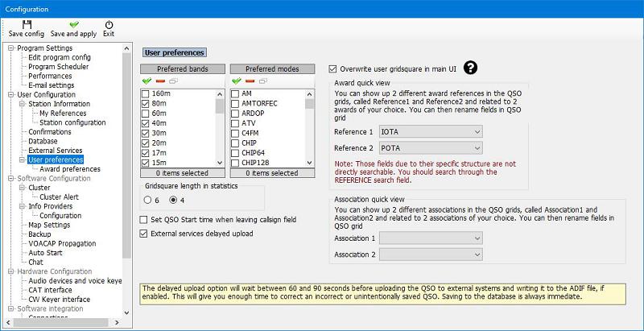Click scroll down arrow of bands list
644x331 pixels.
tap(220, 163)
